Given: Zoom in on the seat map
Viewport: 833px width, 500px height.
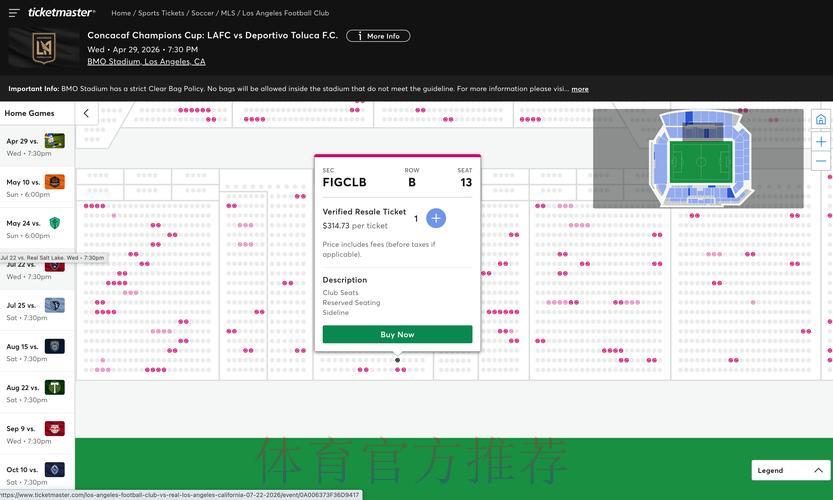Looking at the screenshot, I should point(821,141).
